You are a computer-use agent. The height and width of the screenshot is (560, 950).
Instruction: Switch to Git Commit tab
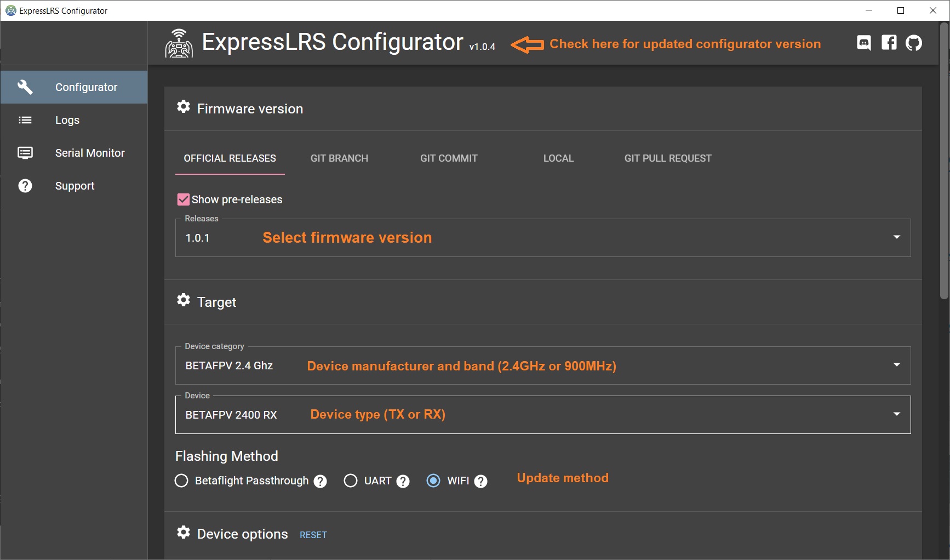click(x=449, y=158)
